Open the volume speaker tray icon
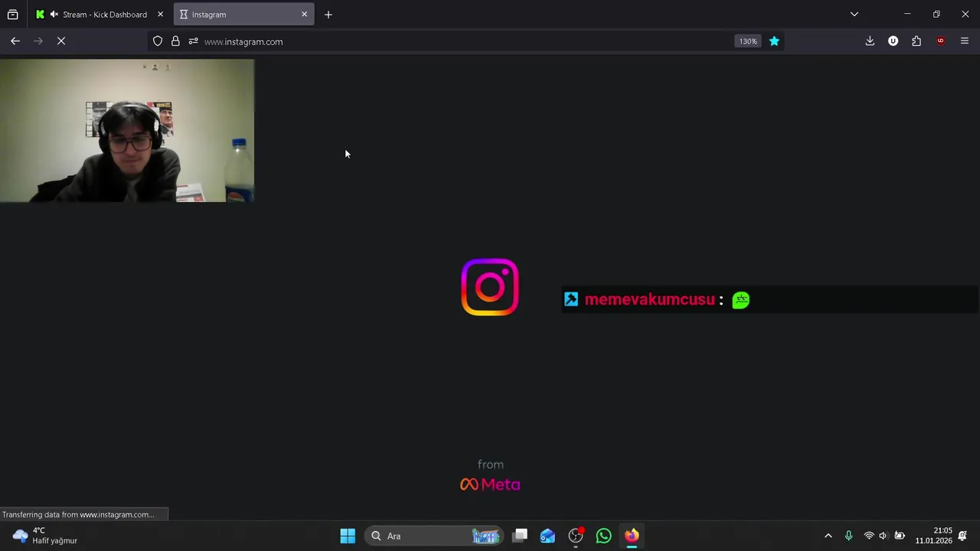The height and width of the screenshot is (551, 980). (x=883, y=536)
